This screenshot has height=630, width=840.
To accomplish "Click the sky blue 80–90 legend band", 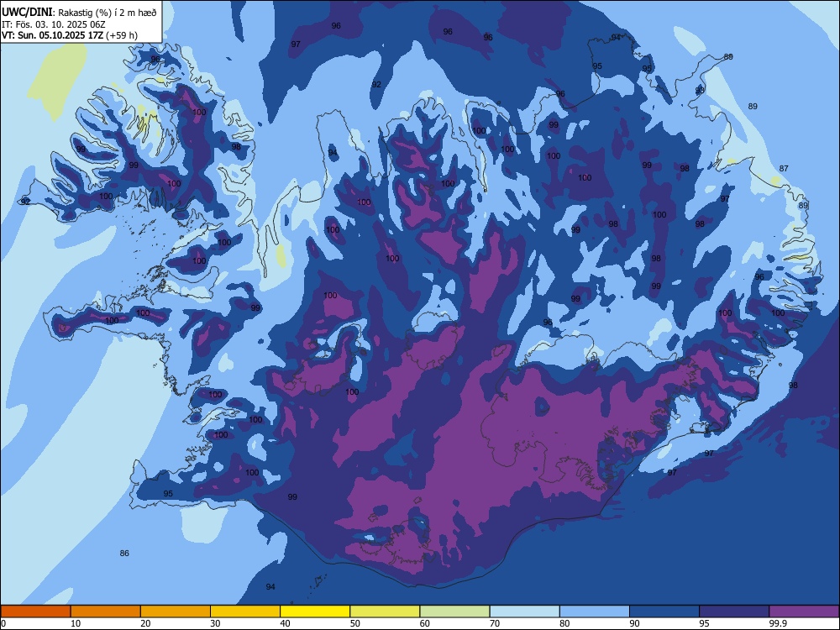I will [595, 612].
